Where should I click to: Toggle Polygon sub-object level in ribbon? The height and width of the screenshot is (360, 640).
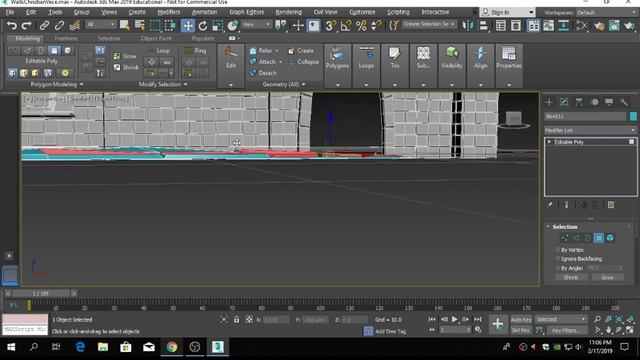54,51
